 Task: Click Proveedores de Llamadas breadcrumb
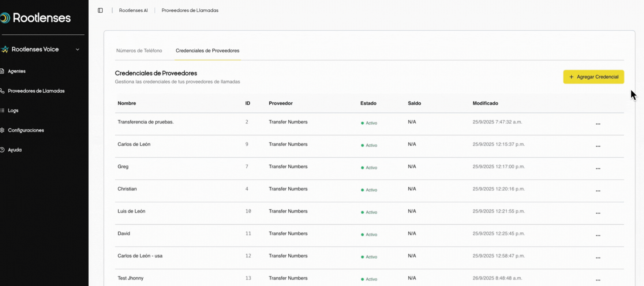(190, 10)
